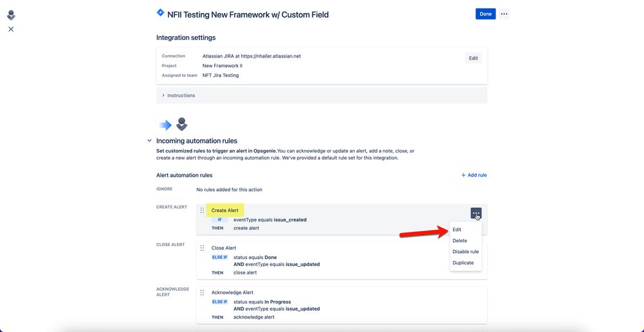644x332 pixels.
Task: Close the integration panel with the X icon
Action: pos(11,29)
